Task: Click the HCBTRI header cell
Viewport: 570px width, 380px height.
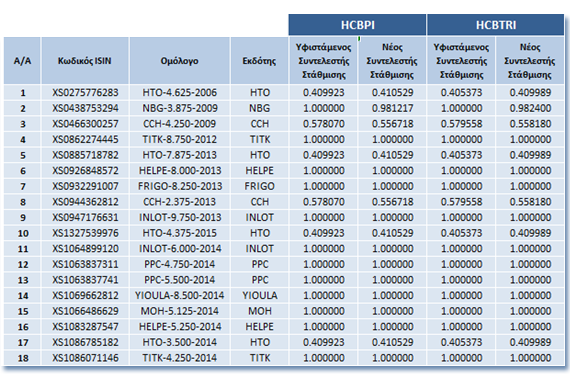Action: coord(496,25)
